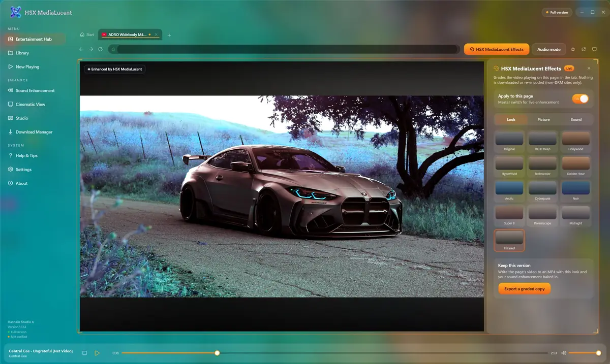Viewport: 610px width, 364px height.
Task: Click the video player frame
Action: [282, 196]
